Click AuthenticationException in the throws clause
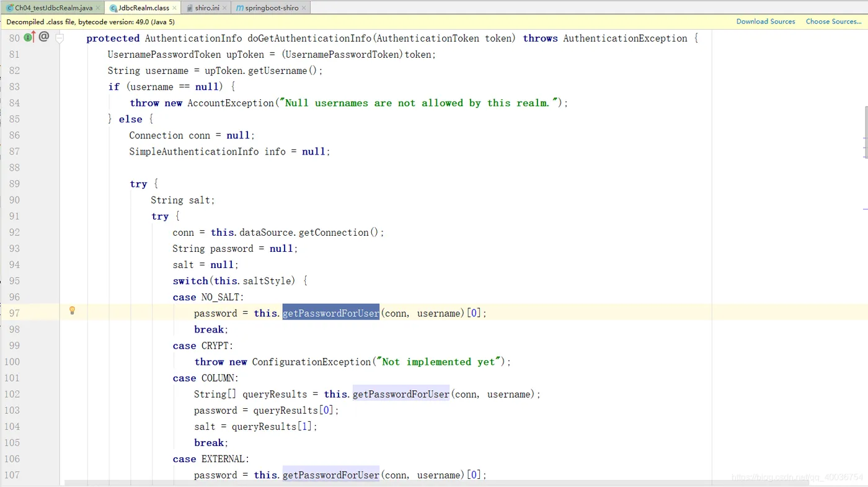This screenshot has width=868, height=487. click(x=625, y=38)
